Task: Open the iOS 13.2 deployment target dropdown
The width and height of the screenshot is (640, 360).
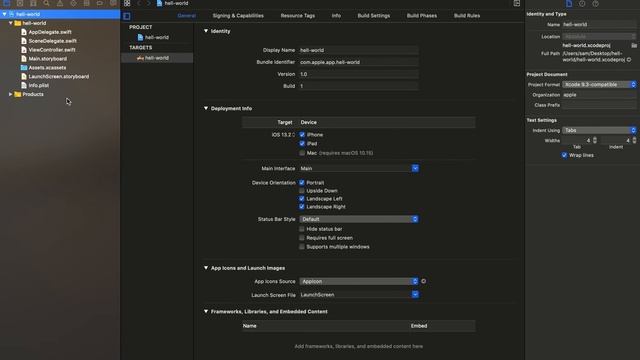Action: pyautogui.click(x=283, y=135)
